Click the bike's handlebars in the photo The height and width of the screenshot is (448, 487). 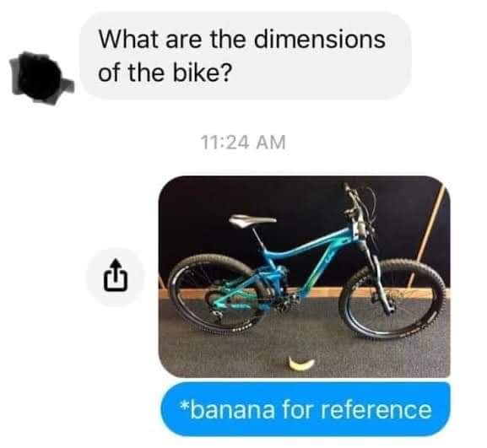pyautogui.click(x=357, y=202)
